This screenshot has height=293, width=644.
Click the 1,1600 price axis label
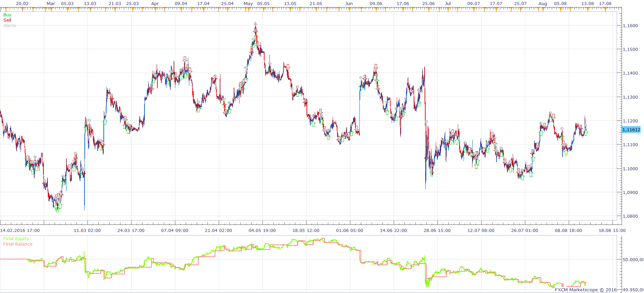point(630,26)
